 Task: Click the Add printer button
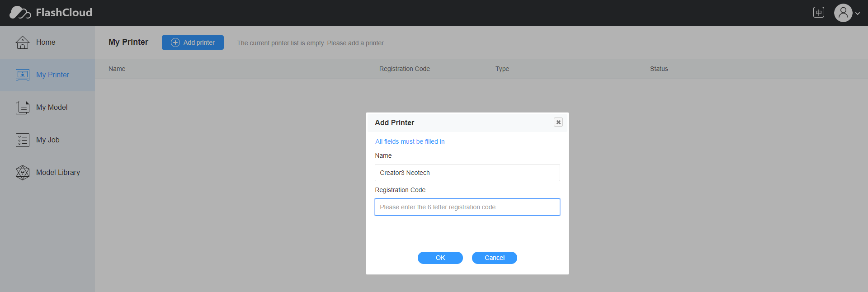point(193,42)
